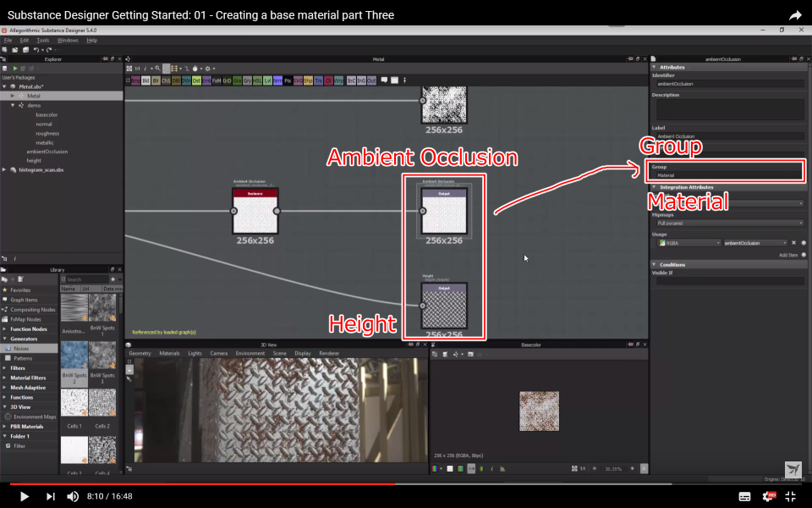This screenshot has width=812, height=508.
Task: Open the Edit menu
Action: click(x=25, y=40)
